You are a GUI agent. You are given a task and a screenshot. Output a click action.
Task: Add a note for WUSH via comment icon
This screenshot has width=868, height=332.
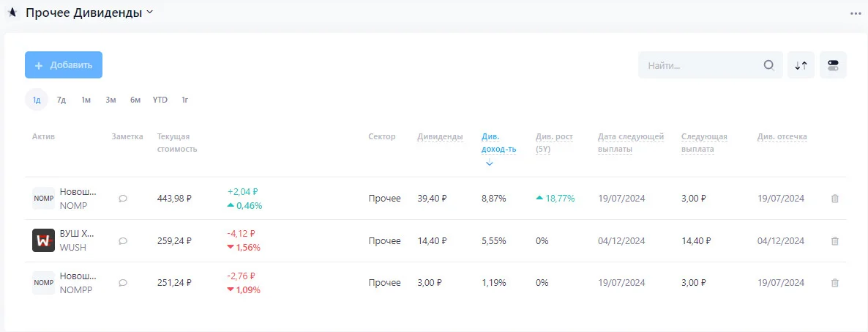[x=123, y=240]
